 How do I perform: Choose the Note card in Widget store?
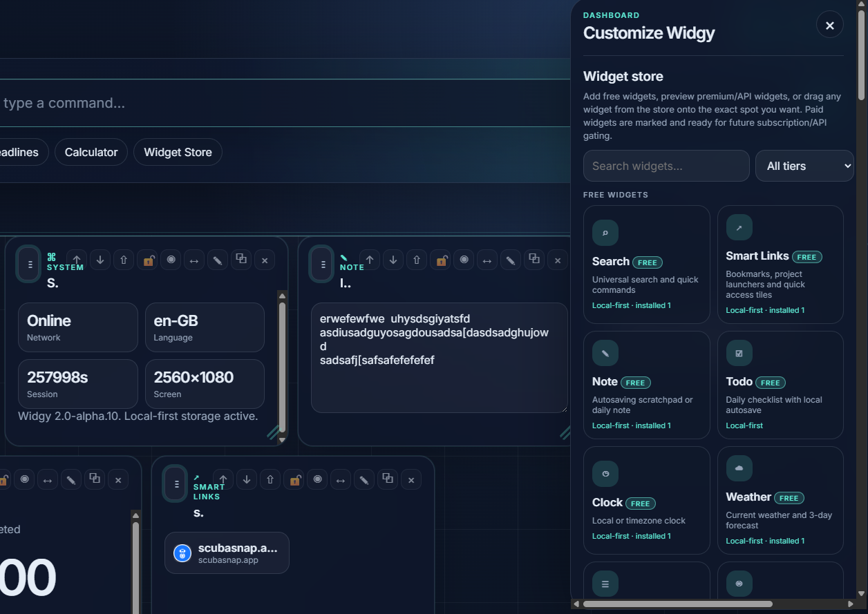pyautogui.click(x=647, y=385)
